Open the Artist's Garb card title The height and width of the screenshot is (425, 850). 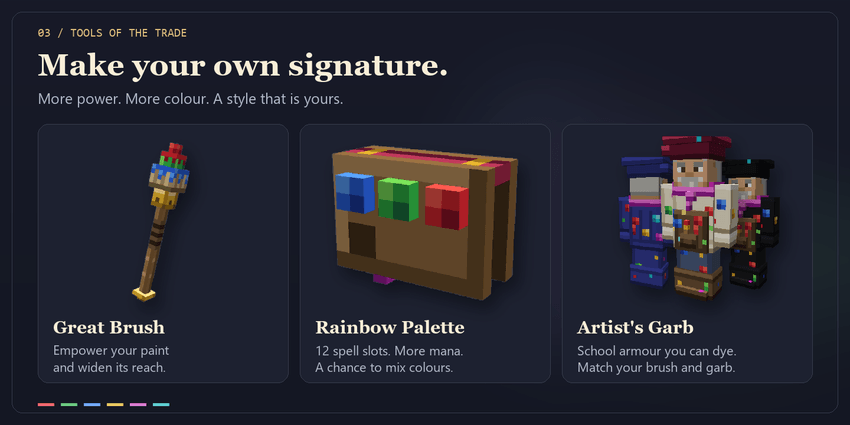pos(635,327)
